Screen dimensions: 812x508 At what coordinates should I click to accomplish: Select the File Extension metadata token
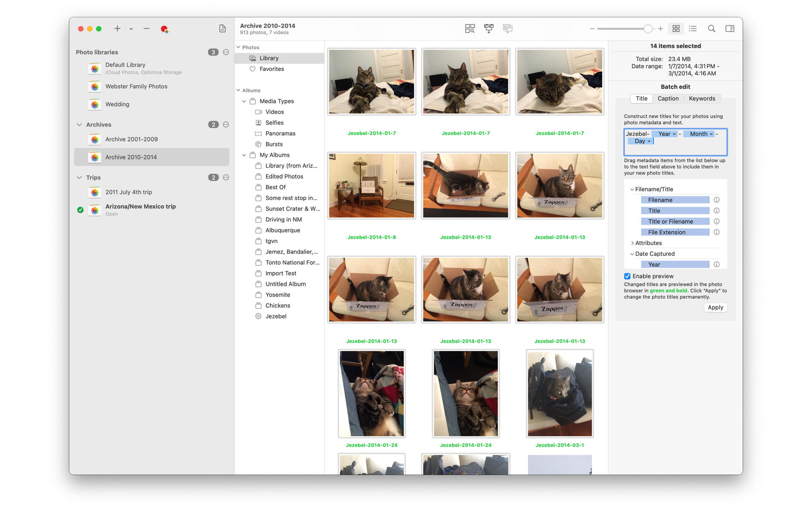coord(675,232)
